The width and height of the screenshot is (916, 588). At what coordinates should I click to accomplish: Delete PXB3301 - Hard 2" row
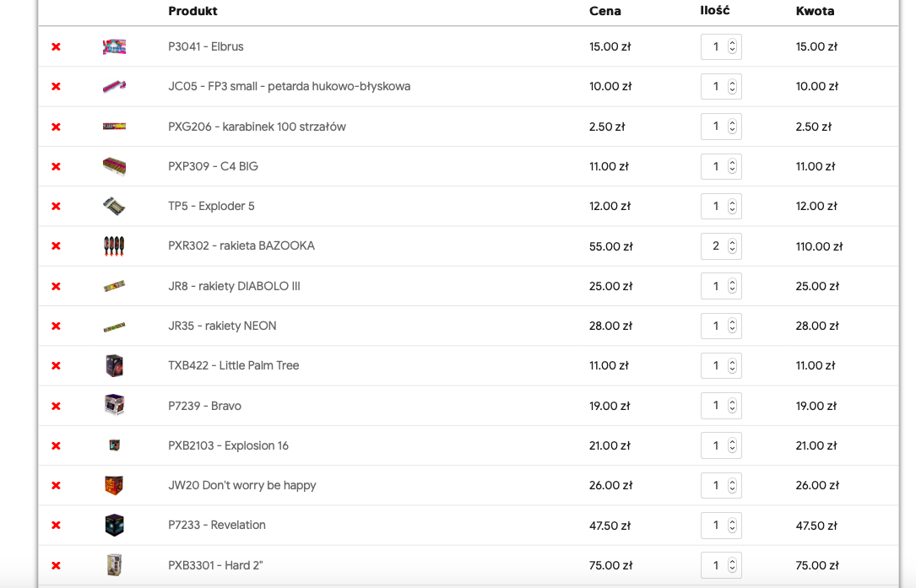tap(56, 565)
